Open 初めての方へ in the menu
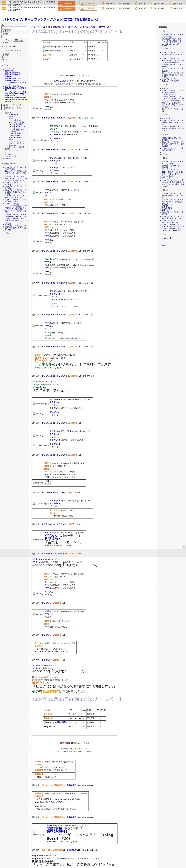Viewport: 186px width, 868px height. pos(10,71)
